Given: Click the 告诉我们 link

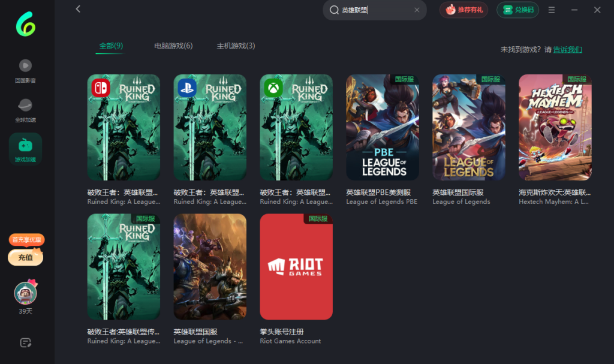Looking at the screenshot, I should pyautogui.click(x=567, y=50).
